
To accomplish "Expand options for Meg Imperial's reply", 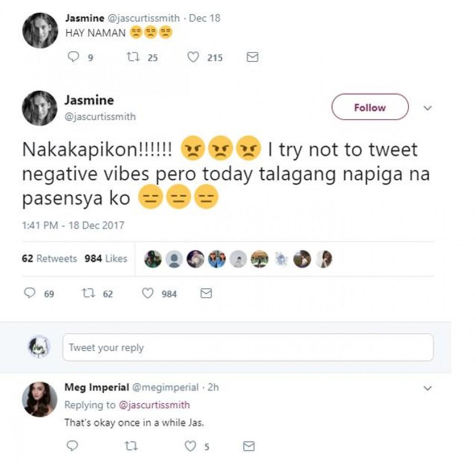I will (427, 388).
